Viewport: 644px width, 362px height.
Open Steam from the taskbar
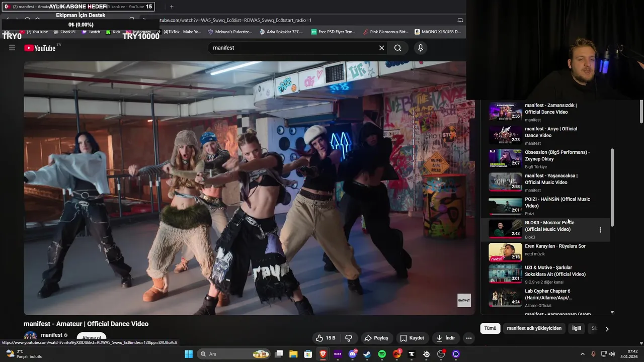(x=367, y=354)
